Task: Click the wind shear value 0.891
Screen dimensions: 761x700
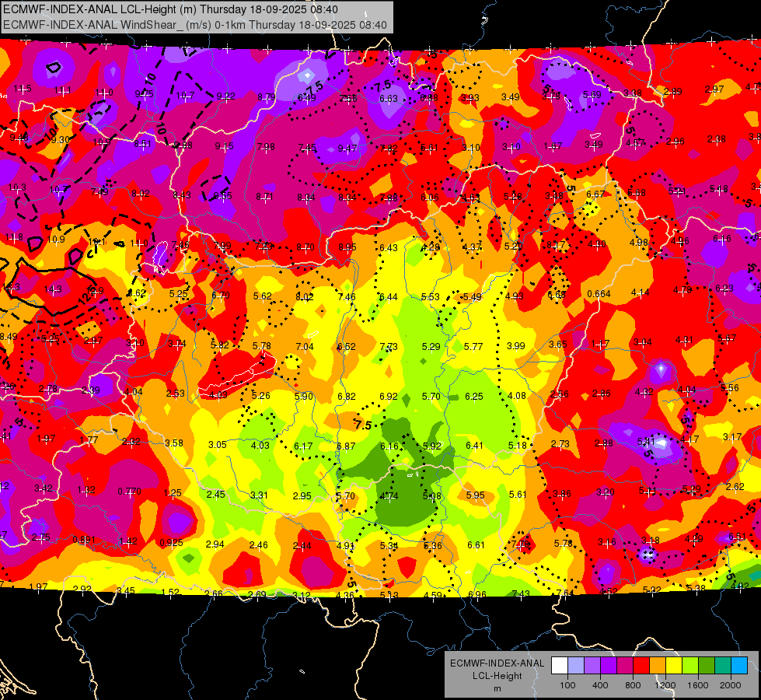Action: [84, 540]
